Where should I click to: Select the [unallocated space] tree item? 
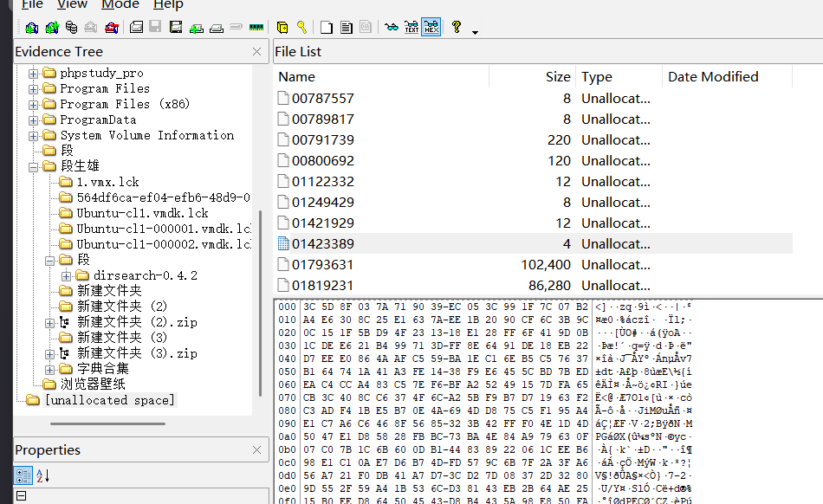point(110,400)
